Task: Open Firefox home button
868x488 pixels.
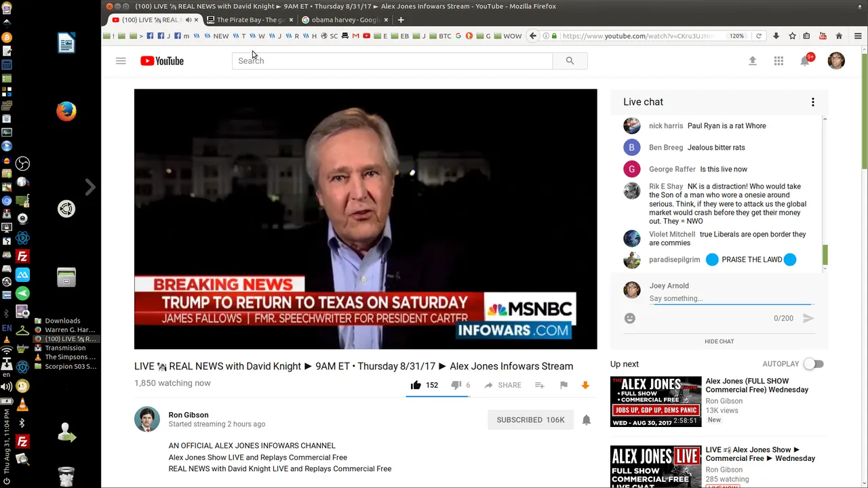Action: coord(839,36)
